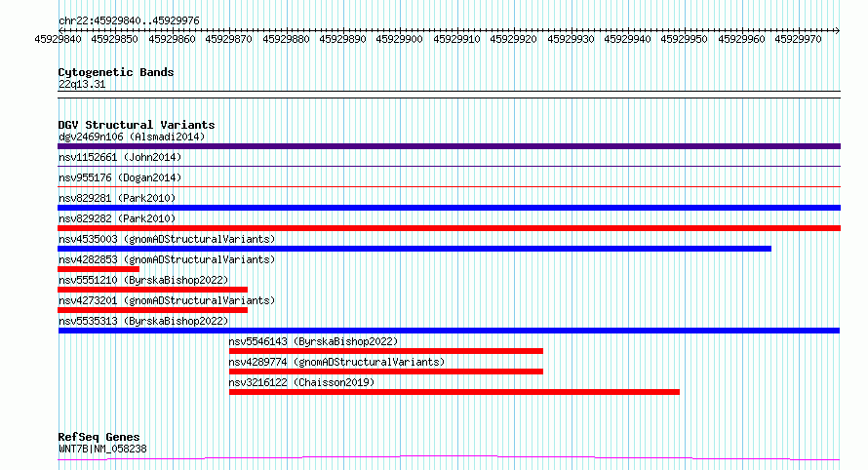This screenshot has height=470, width=868.
Task: Open nsv4535003 (gnomADStructuralVariants) label
Action: (x=167, y=239)
